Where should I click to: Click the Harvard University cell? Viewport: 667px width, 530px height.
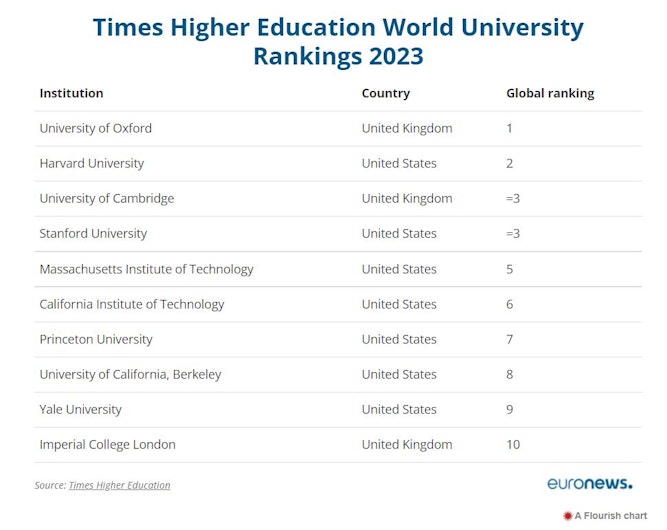[x=92, y=163]
